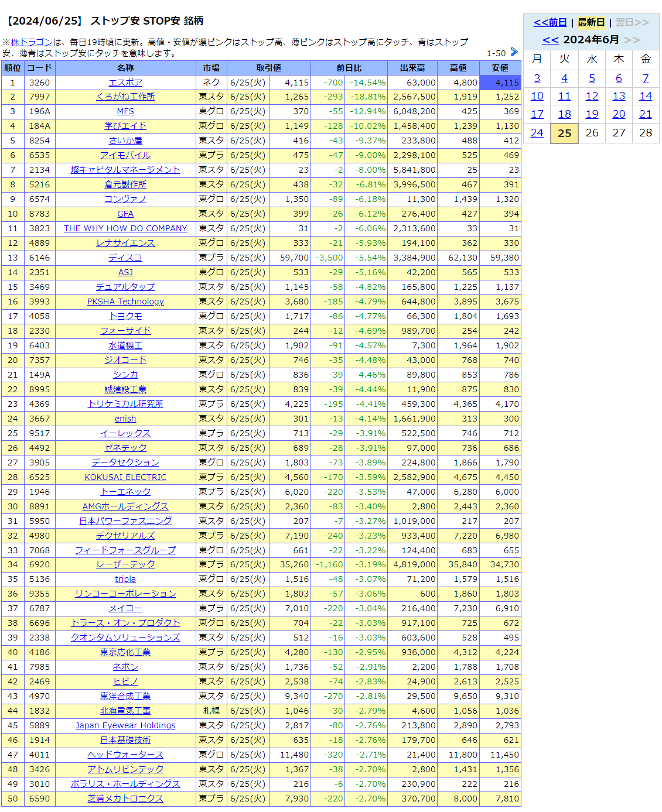This screenshot has width=662, height=812.
Task: Click the blue highlighted 4,115 low-price cell
Action: pyautogui.click(x=500, y=83)
